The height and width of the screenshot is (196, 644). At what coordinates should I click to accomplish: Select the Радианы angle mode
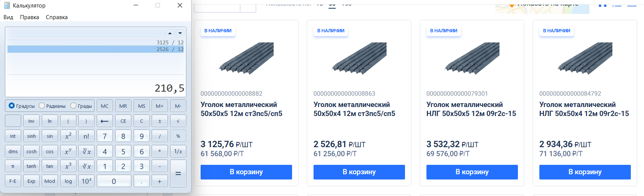tap(42, 106)
